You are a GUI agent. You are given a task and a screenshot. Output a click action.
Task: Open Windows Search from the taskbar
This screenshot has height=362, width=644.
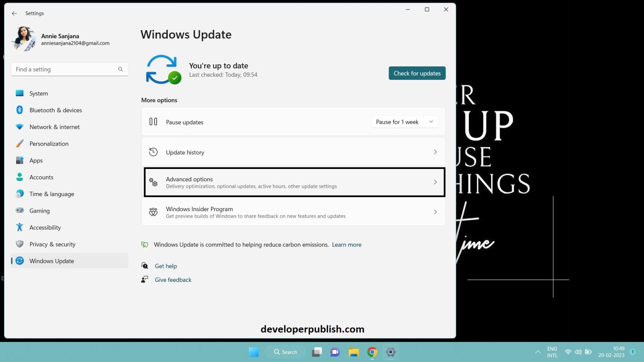coord(285,352)
